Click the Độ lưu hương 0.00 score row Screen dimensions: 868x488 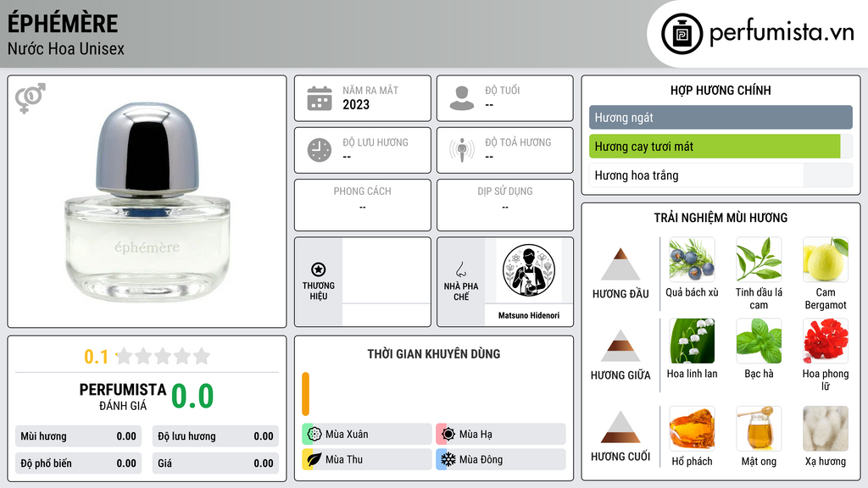[215, 436]
